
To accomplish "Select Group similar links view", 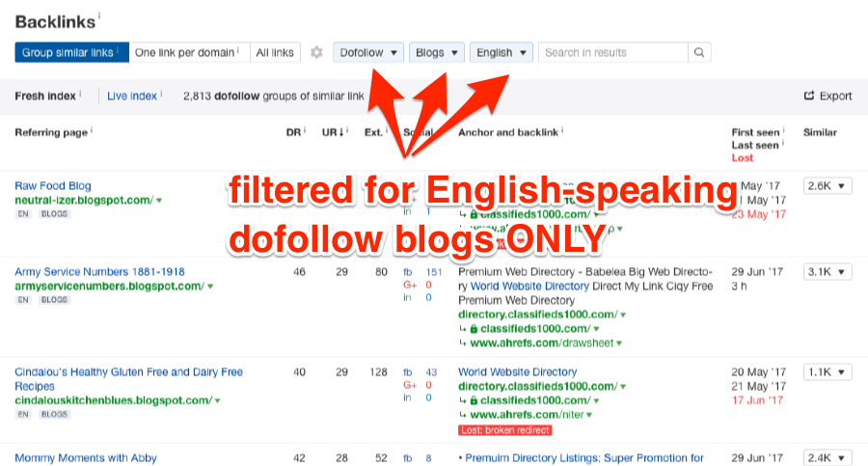I will point(71,53).
